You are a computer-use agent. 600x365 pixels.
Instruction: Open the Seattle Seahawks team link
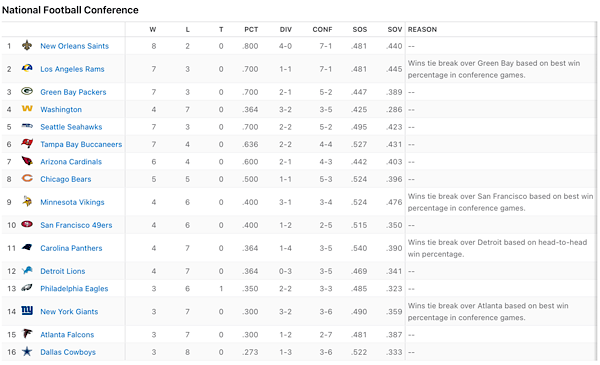(71, 127)
